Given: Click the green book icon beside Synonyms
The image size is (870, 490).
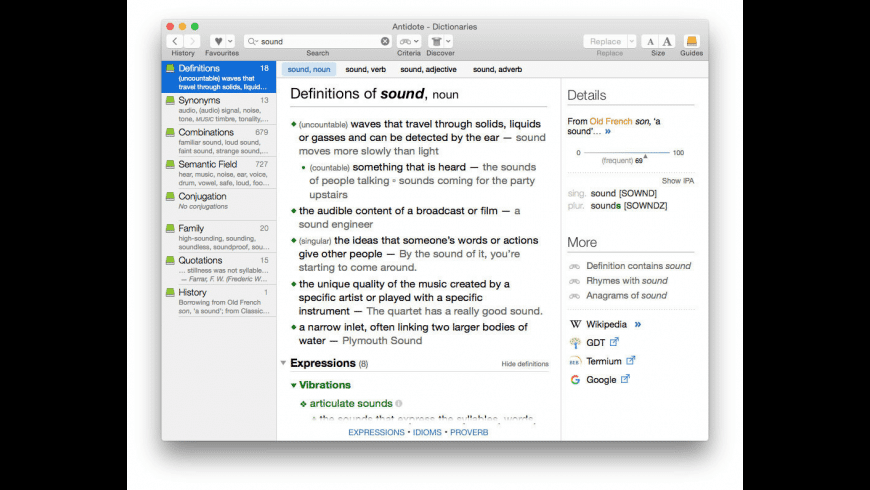Looking at the screenshot, I should [170, 100].
